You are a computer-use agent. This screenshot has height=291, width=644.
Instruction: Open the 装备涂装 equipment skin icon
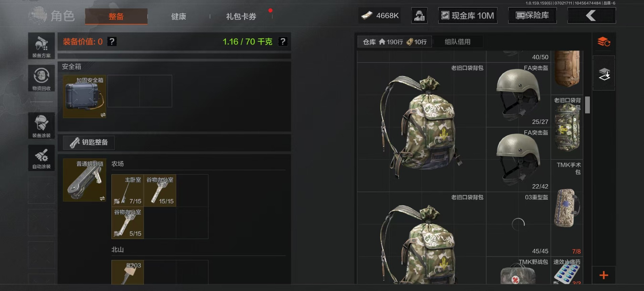(41, 126)
